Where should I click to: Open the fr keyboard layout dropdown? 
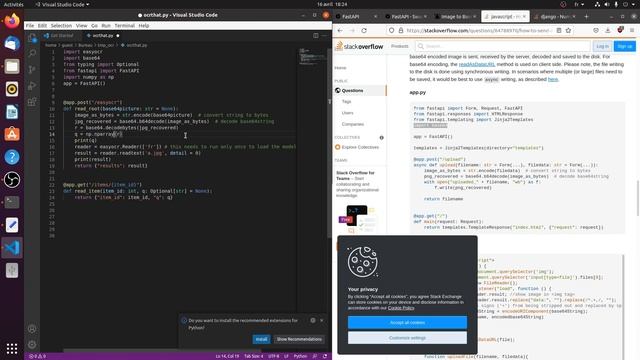[579, 4]
